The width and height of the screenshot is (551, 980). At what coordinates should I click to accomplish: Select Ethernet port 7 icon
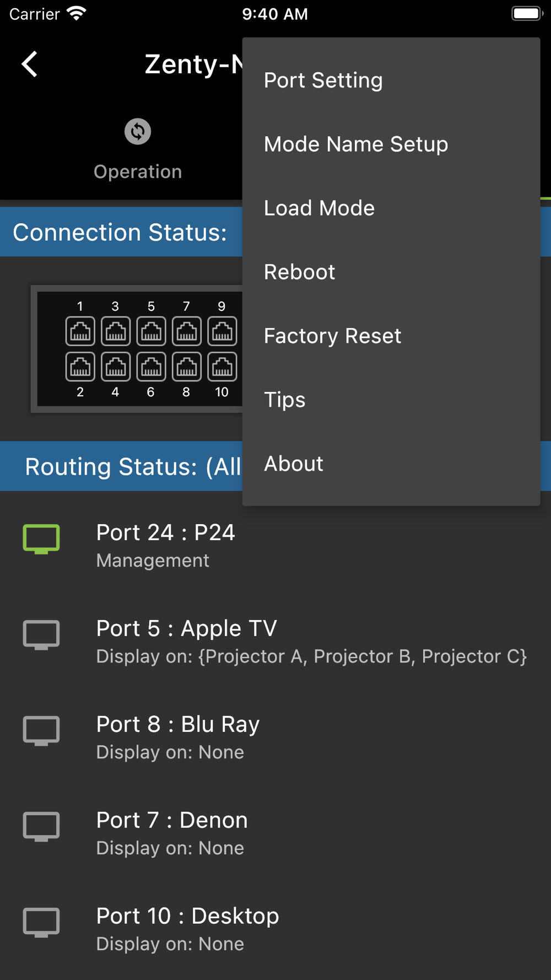coord(186,331)
